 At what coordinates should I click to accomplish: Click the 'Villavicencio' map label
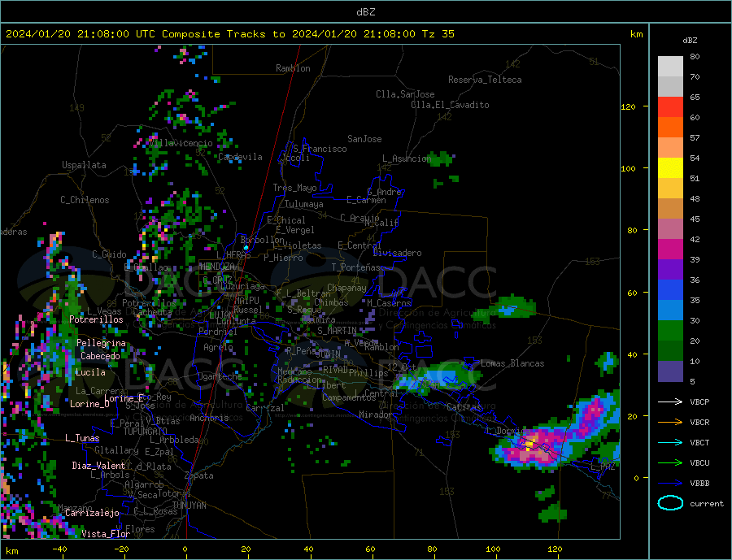coord(181,143)
